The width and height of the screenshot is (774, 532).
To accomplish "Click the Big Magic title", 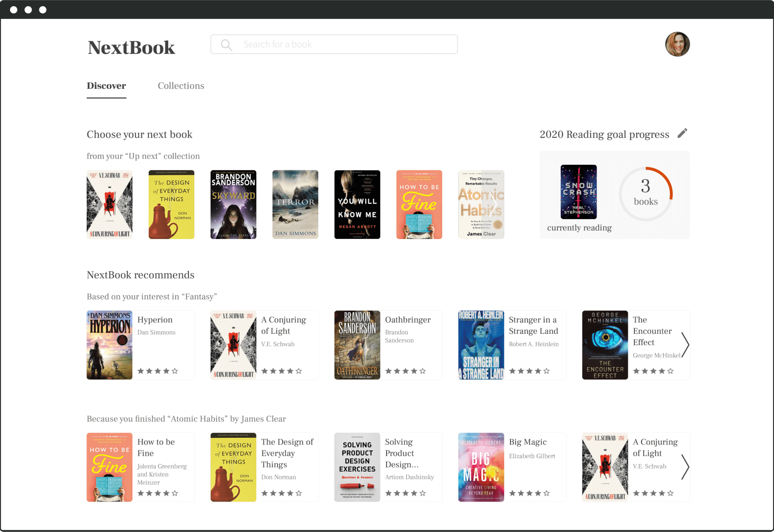I will pos(528,442).
